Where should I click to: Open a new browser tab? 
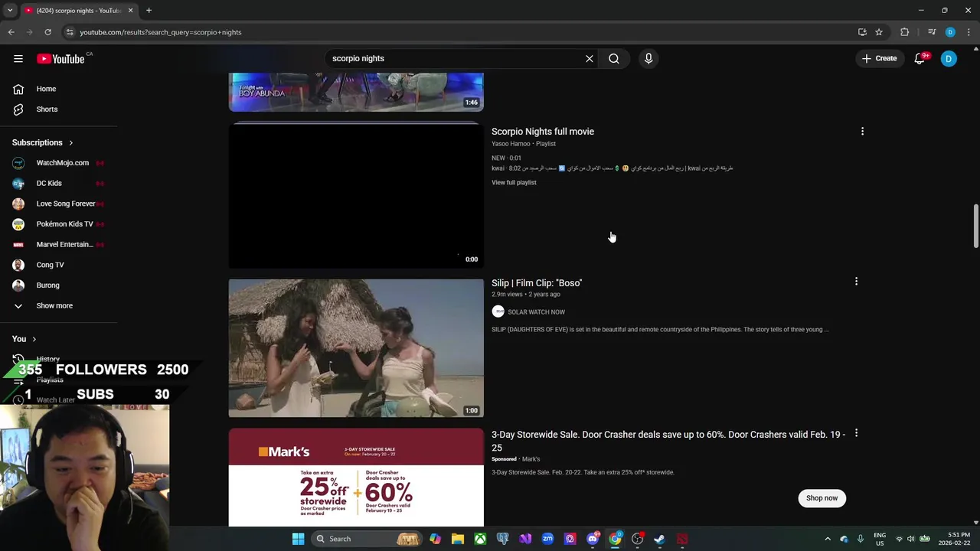click(149, 11)
